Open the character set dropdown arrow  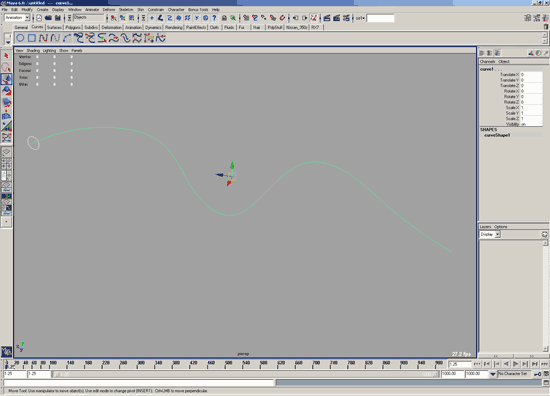pos(492,374)
